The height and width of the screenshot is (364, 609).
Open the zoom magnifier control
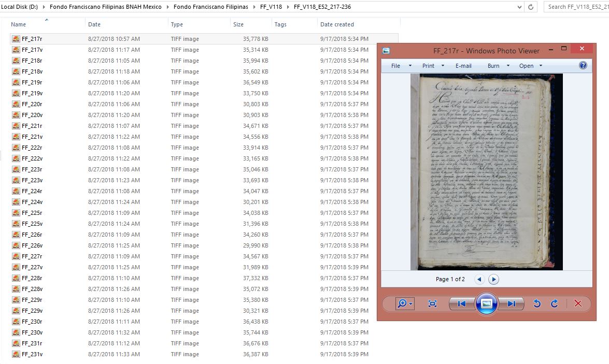[404, 304]
